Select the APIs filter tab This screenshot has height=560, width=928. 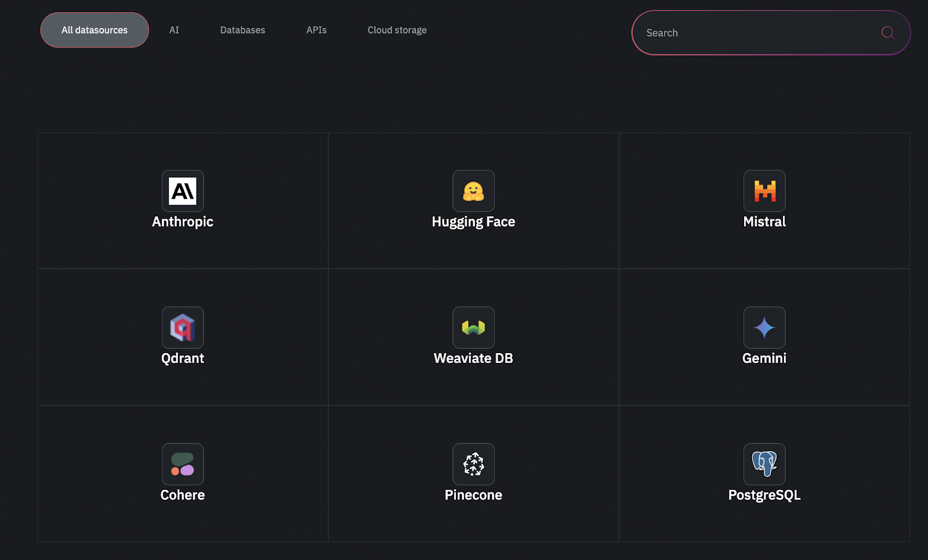[316, 30]
